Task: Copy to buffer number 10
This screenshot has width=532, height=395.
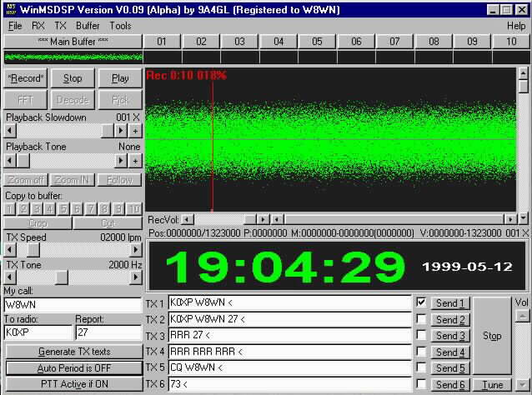Action: [134, 209]
